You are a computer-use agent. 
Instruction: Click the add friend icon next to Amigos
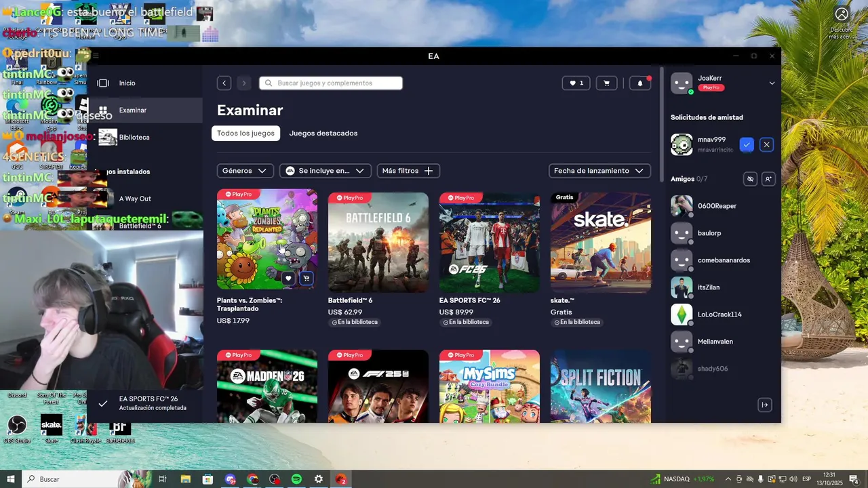[768, 179]
